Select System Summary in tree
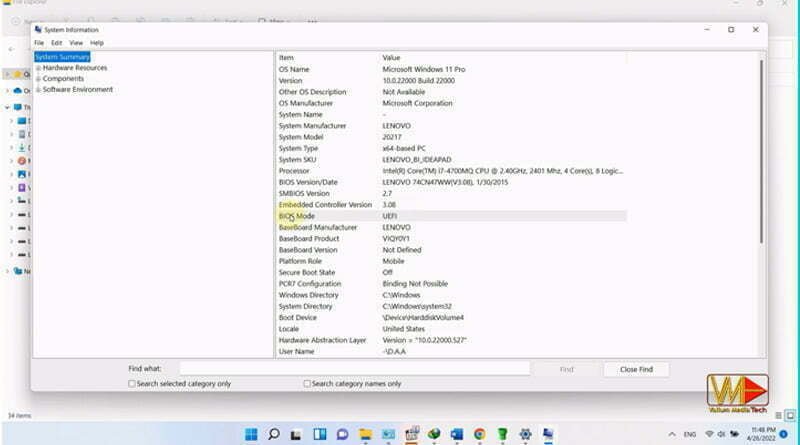The width and height of the screenshot is (800, 445). point(62,57)
